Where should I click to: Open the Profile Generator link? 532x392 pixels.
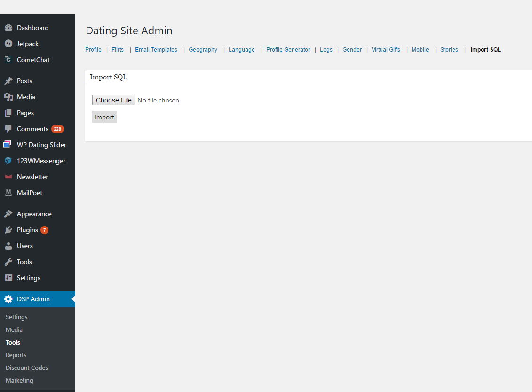coord(288,49)
